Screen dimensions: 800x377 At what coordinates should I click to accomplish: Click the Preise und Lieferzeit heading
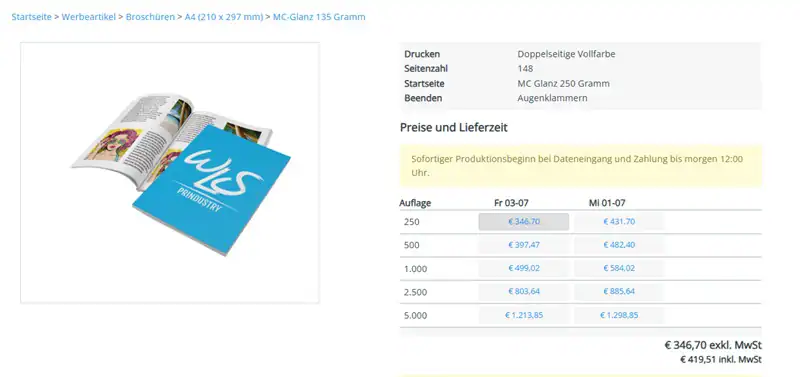(x=454, y=128)
